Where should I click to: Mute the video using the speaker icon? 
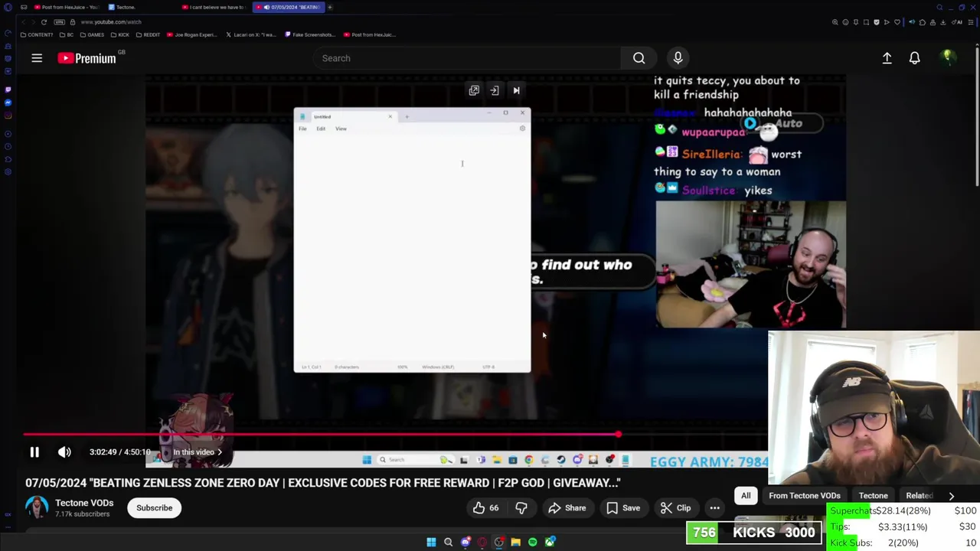64,452
